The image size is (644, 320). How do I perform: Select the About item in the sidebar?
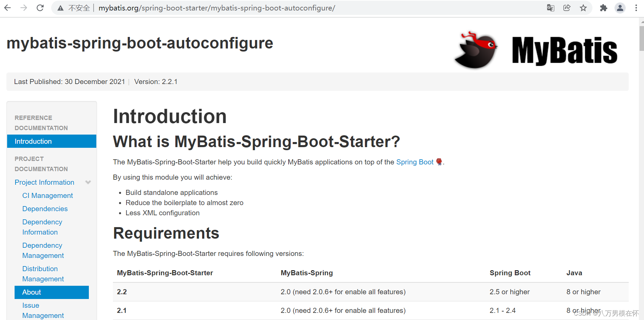click(52, 292)
